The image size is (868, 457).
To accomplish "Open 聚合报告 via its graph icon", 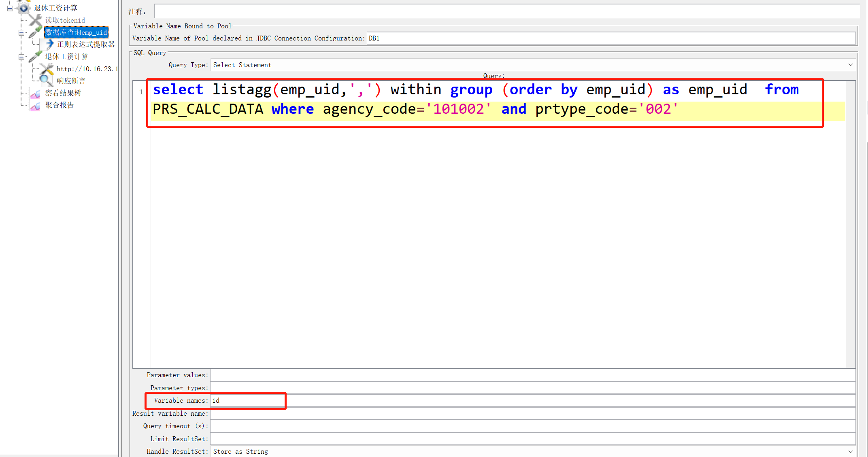I will (34, 105).
